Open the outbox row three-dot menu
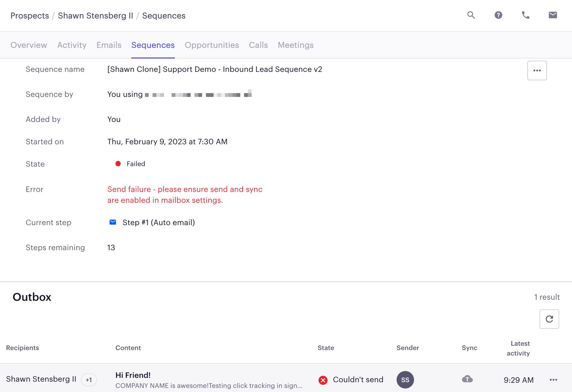This screenshot has height=392, width=572. coord(553,380)
